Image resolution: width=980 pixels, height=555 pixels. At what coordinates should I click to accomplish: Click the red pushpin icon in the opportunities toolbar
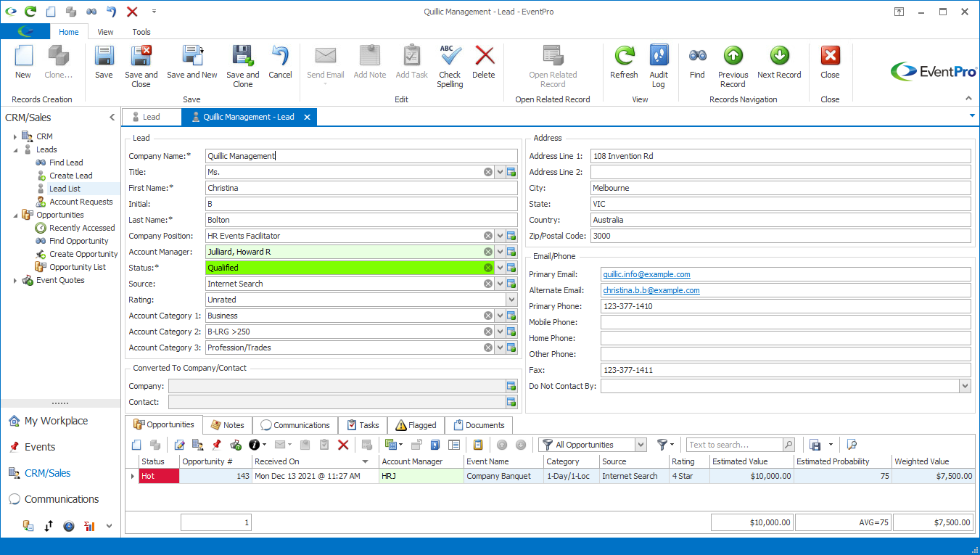pyautogui.click(x=216, y=445)
